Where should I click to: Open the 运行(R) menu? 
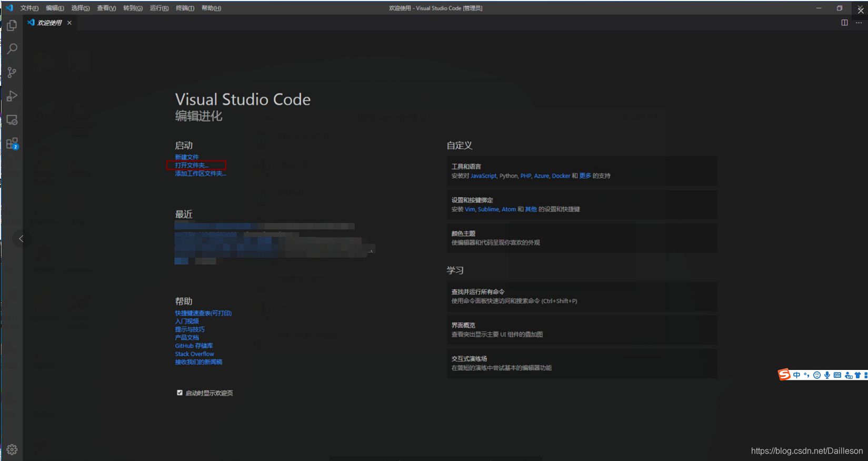pos(159,8)
